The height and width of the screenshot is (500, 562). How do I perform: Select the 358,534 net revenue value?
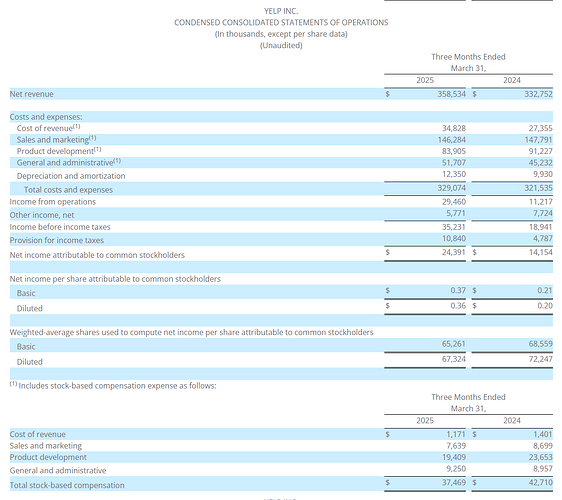[451, 94]
